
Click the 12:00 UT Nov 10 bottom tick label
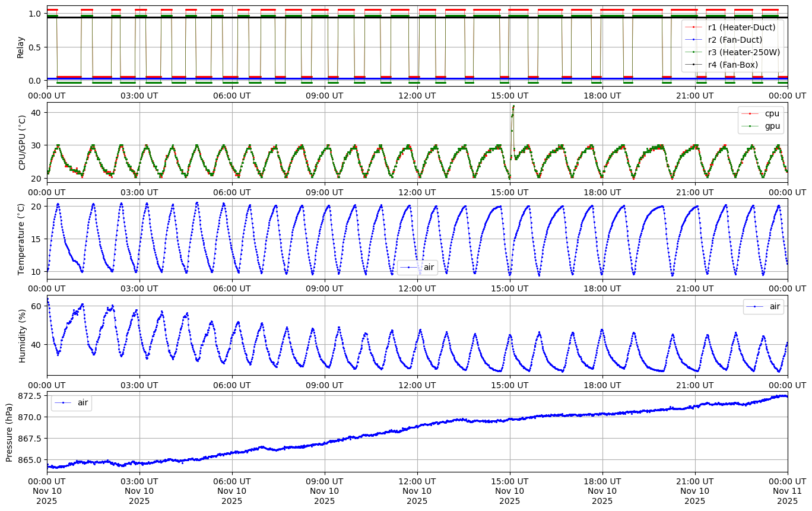417,491
